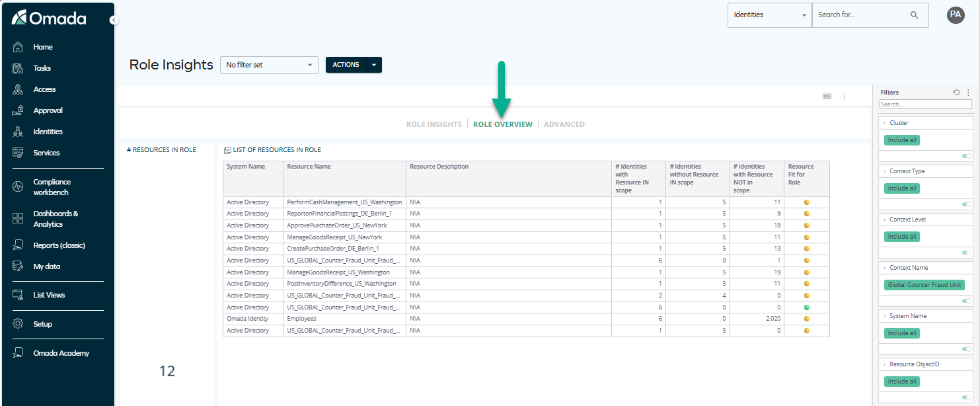The width and height of the screenshot is (980, 406).
Task: Click the Home house icon
Action: (x=19, y=47)
